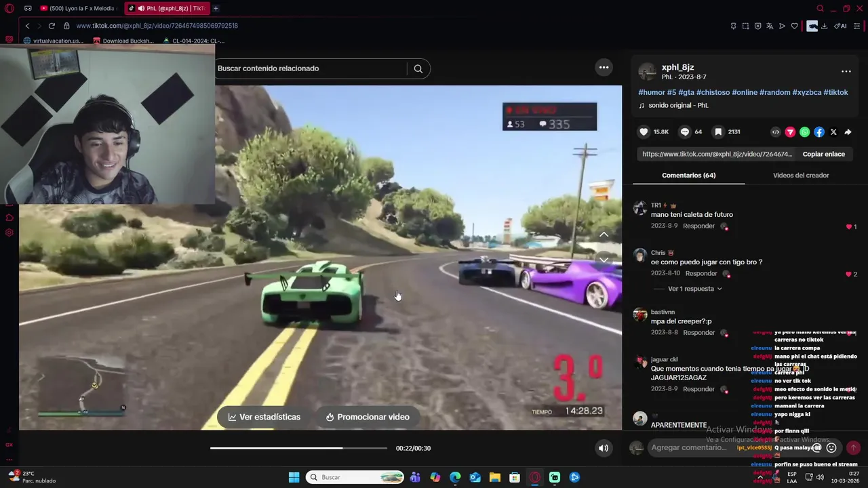Click Copiar enlace button
The width and height of the screenshot is (868, 488).
pyautogui.click(x=823, y=154)
